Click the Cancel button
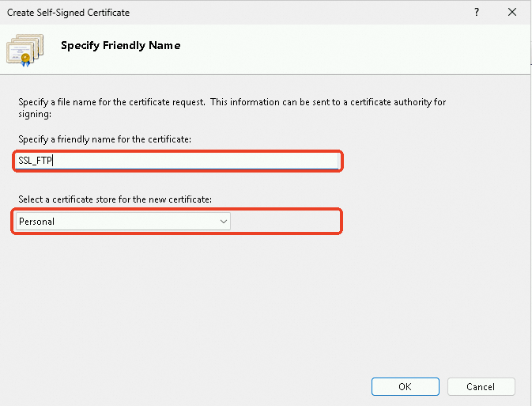 click(481, 387)
